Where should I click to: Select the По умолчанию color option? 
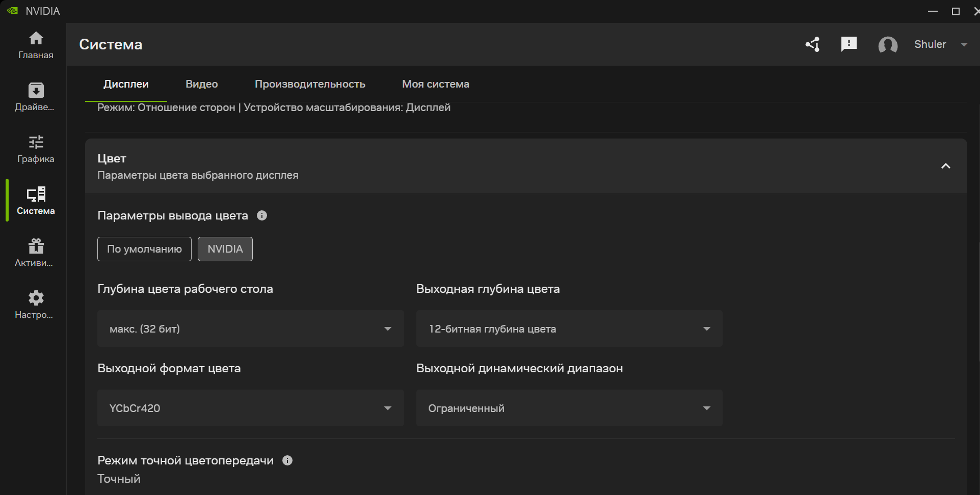tap(144, 249)
